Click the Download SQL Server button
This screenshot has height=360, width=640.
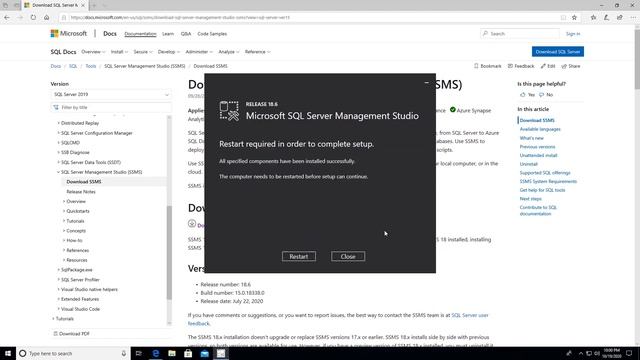tap(558, 52)
